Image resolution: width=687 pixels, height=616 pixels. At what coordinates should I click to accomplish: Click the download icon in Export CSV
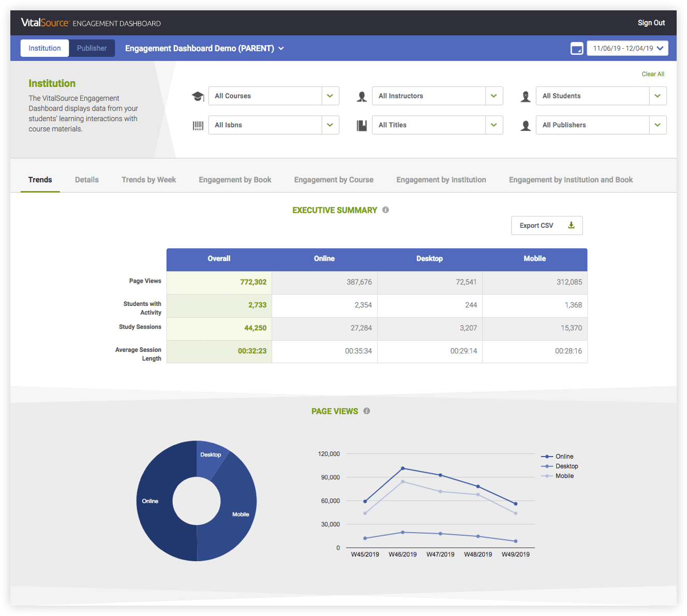point(571,225)
